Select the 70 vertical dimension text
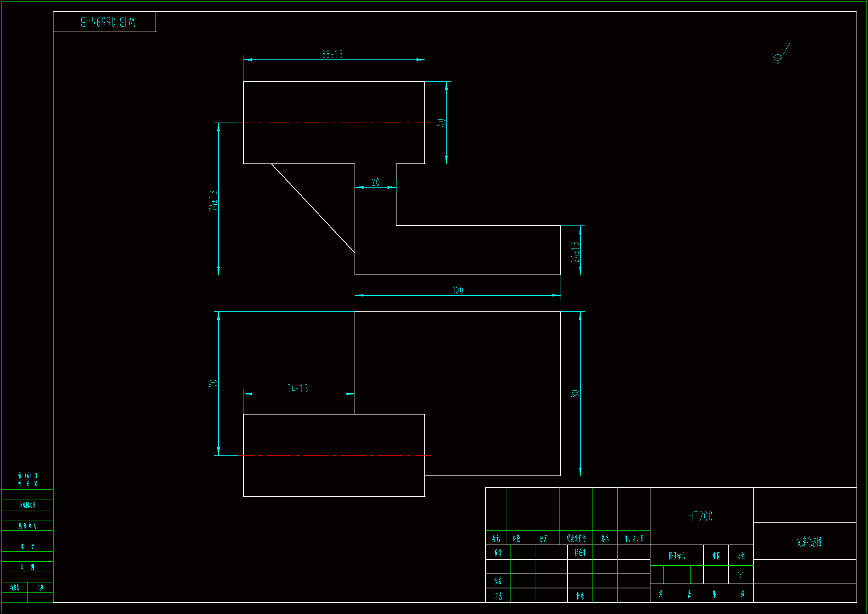The height and width of the screenshot is (614, 868). [213, 383]
